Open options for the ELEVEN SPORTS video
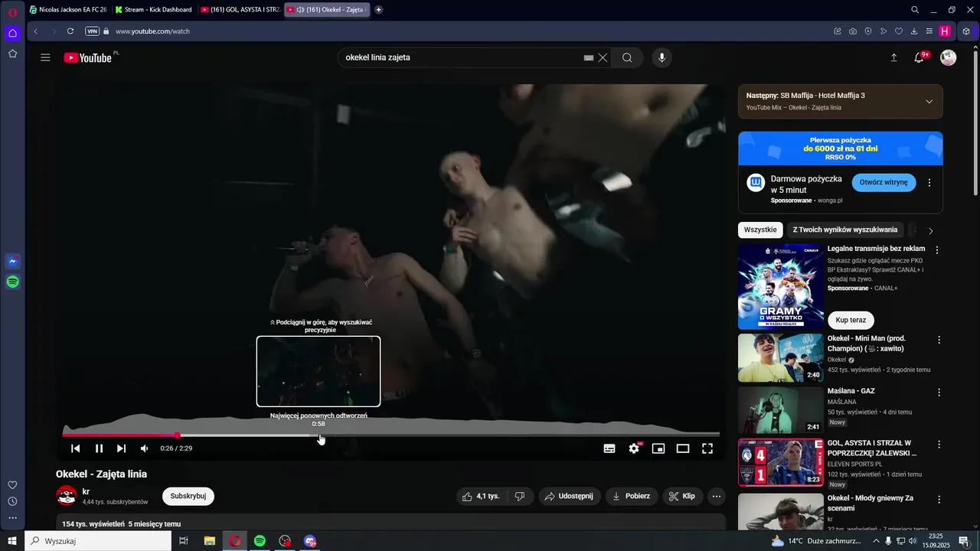The width and height of the screenshot is (980, 551). (x=939, y=444)
